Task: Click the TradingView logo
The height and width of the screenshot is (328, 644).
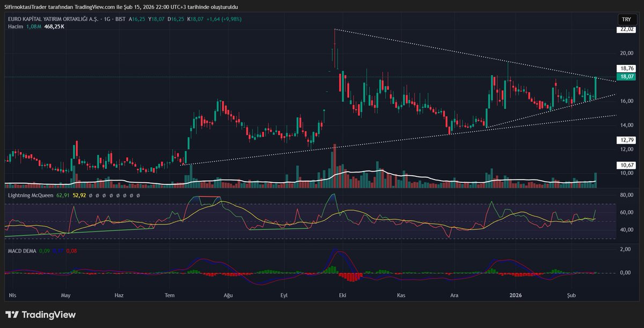Action: (41, 315)
